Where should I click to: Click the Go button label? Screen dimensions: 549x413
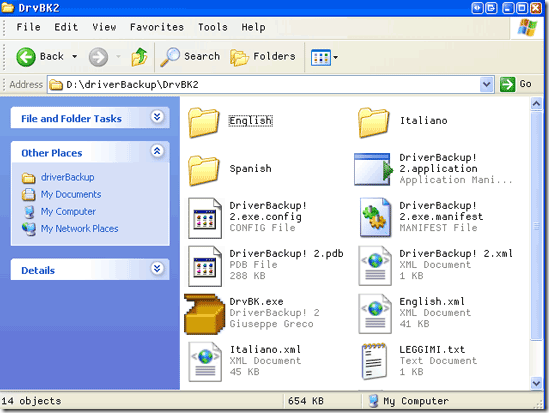[526, 84]
